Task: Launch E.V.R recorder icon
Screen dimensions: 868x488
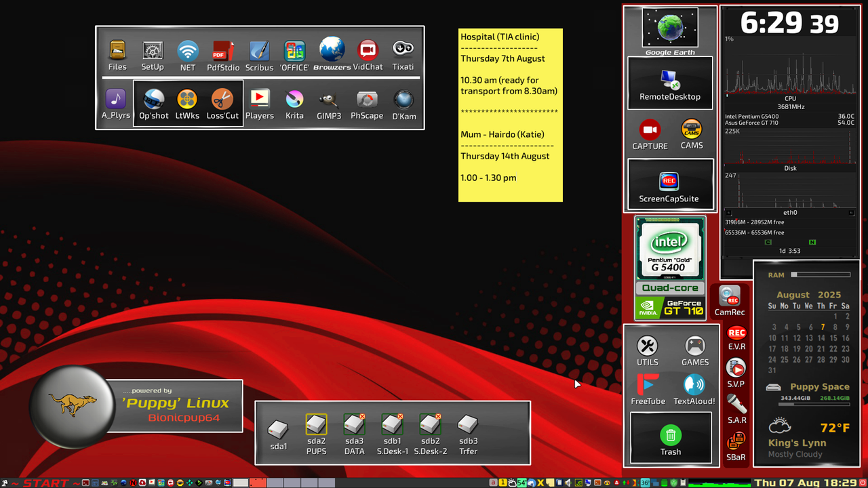Action: tap(736, 333)
